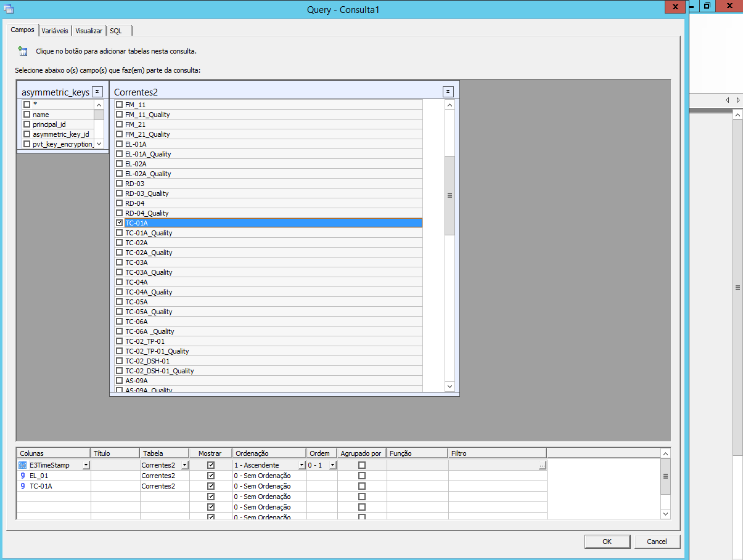Click the Ordenação column header
This screenshot has height=560, width=743.
point(269,453)
